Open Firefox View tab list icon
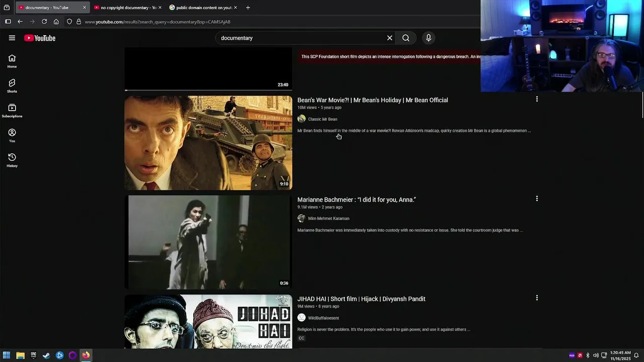Screen dimensions: 644x362 click(7, 8)
